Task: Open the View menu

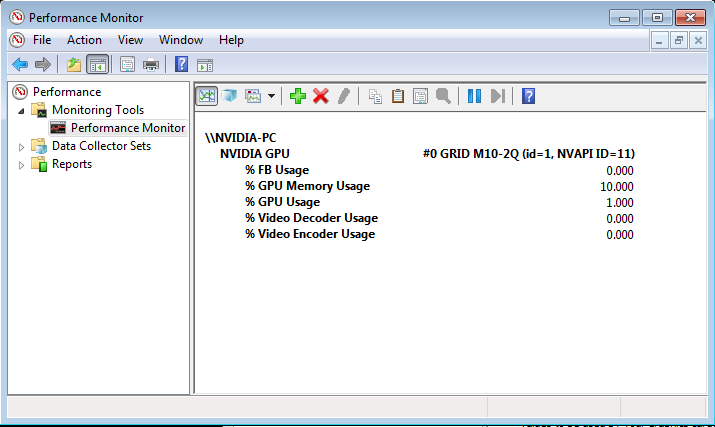Action: coord(130,40)
